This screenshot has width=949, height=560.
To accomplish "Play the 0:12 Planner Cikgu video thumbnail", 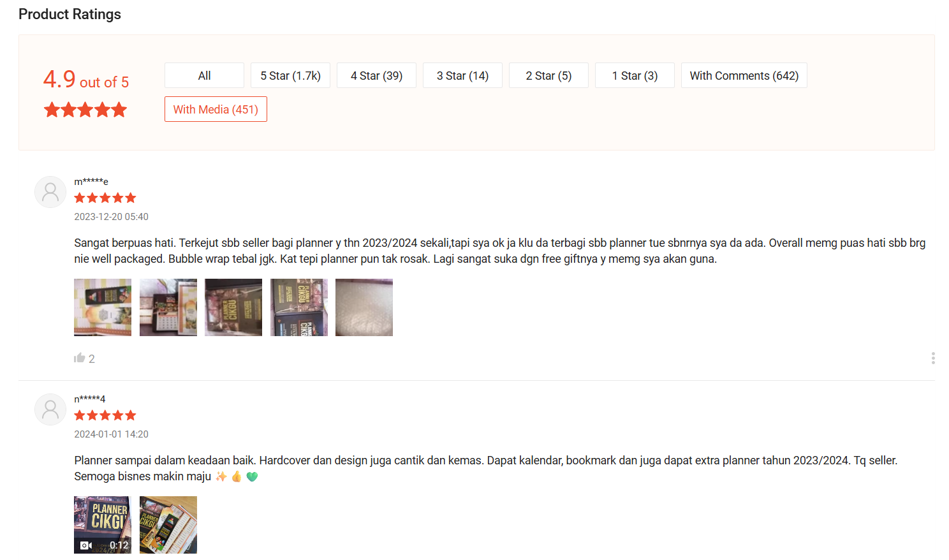I will [x=103, y=525].
